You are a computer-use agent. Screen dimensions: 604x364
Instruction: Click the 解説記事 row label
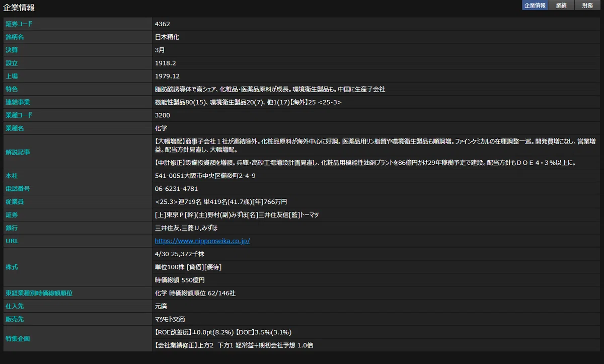[18, 152]
